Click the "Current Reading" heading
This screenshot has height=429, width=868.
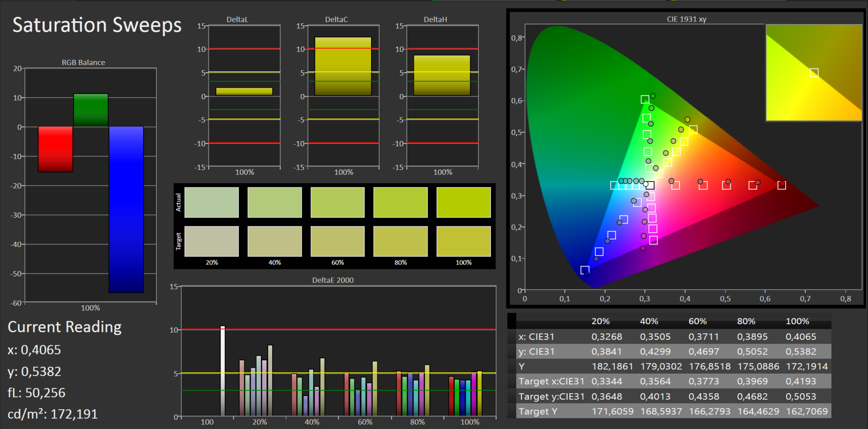[65, 327]
